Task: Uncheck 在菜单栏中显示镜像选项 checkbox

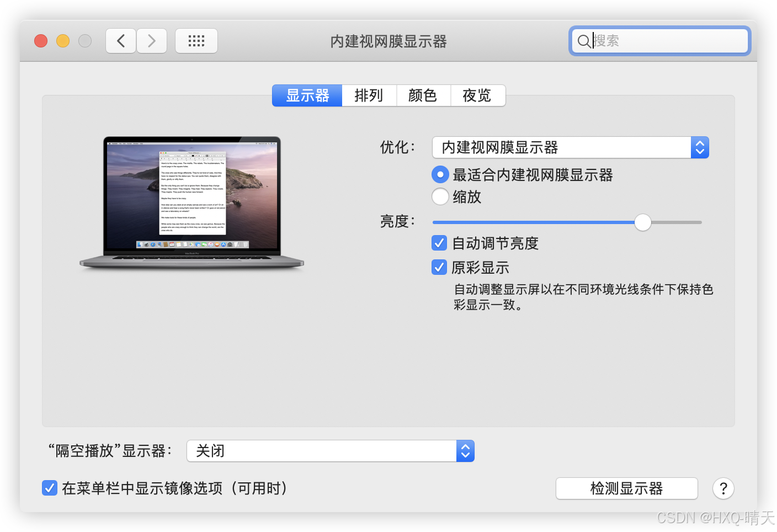Action: [x=50, y=488]
